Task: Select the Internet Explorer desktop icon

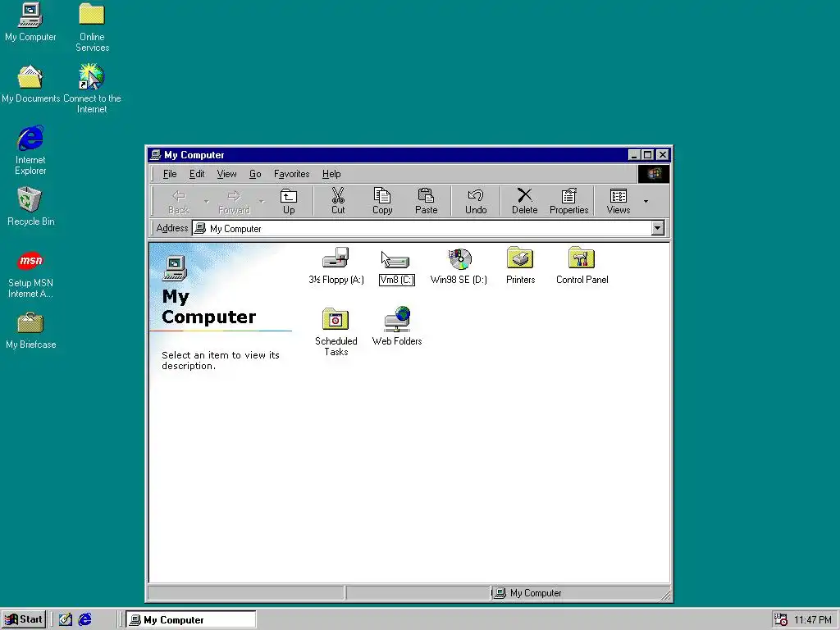Action: [x=30, y=150]
